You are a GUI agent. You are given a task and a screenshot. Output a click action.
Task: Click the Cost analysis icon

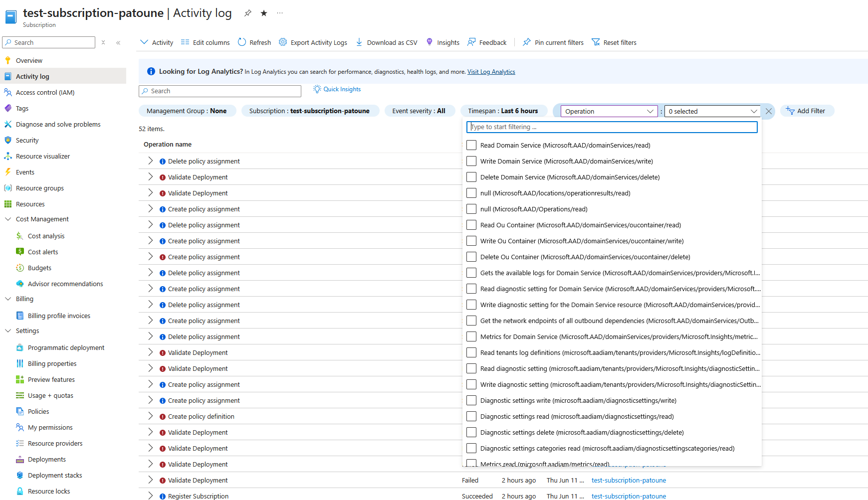[20, 236]
